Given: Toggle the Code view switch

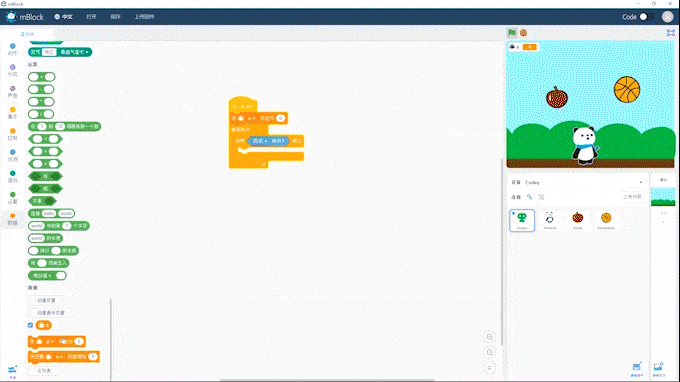Looking at the screenshot, I should click(646, 17).
